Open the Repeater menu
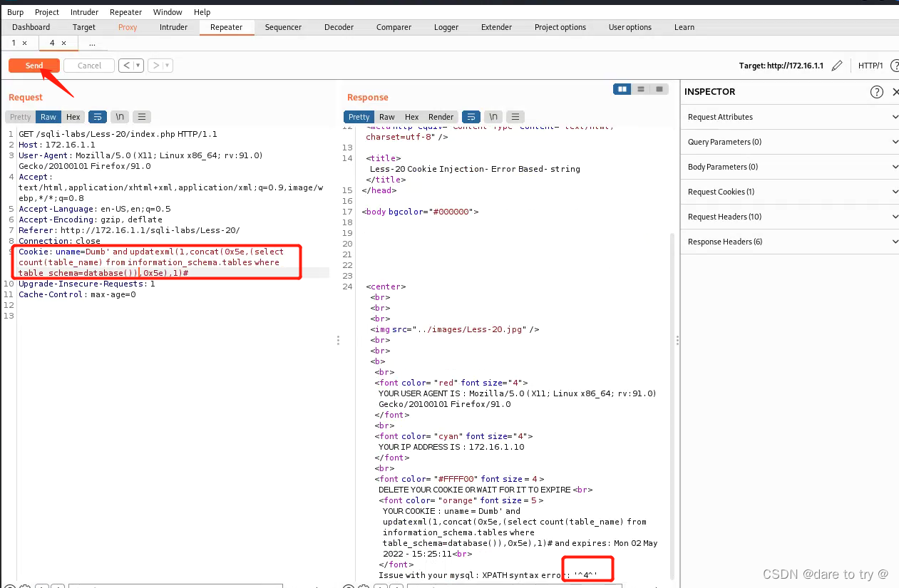This screenshot has width=899, height=588. (x=125, y=12)
